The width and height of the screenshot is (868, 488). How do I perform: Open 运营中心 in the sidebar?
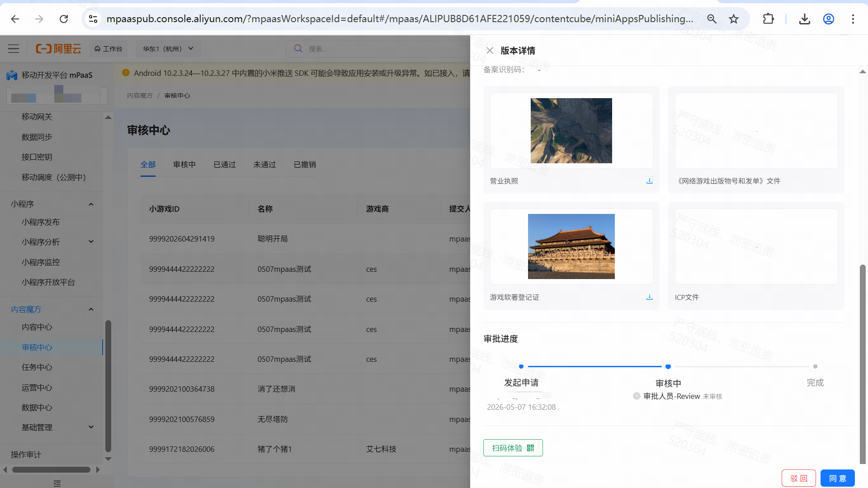point(37,388)
